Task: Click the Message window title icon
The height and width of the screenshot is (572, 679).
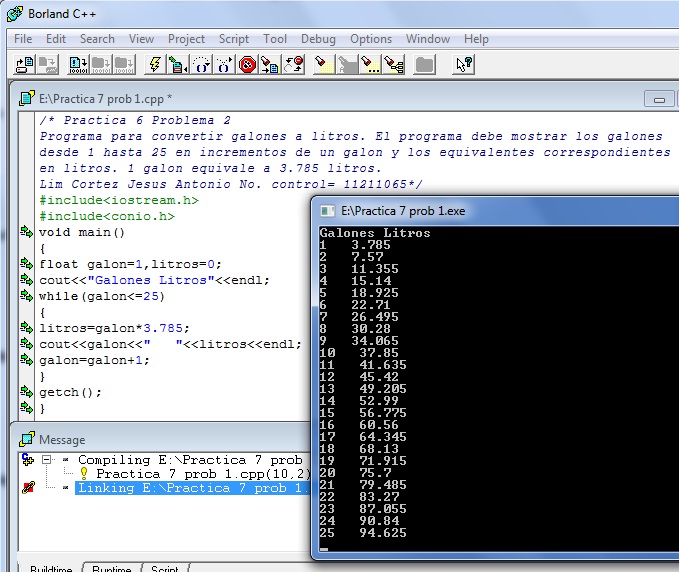Action: click(27, 439)
